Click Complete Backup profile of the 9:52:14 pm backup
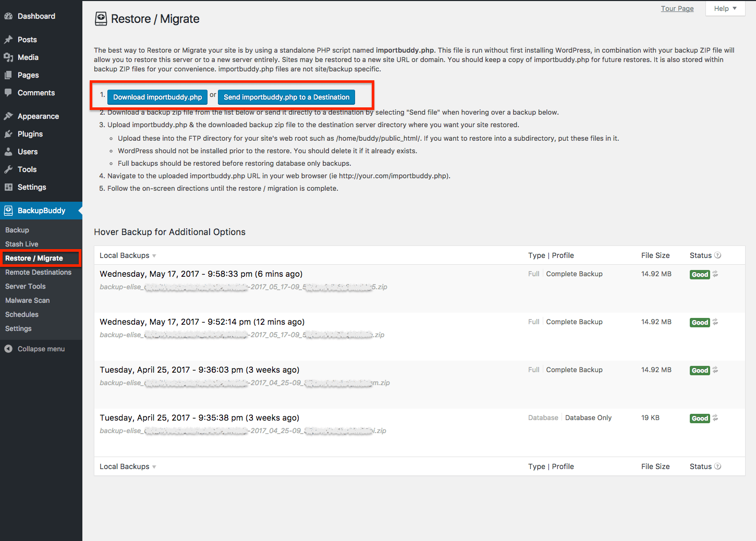Viewport: 756px width, 541px height. coord(574,322)
